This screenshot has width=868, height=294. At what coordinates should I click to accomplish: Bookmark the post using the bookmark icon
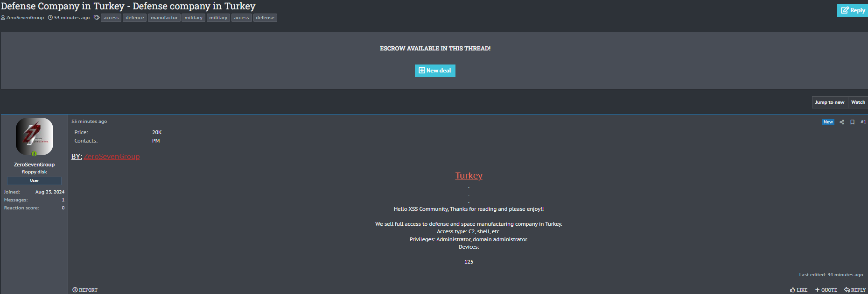tap(852, 122)
